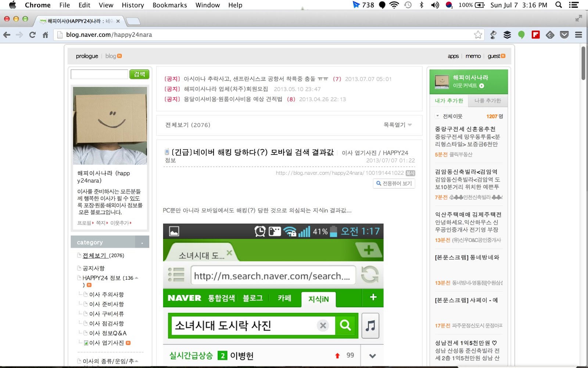Image resolution: width=588 pixels, height=368 pixels.
Task: Click the cardboard box profile picture
Action: [110, 125]
